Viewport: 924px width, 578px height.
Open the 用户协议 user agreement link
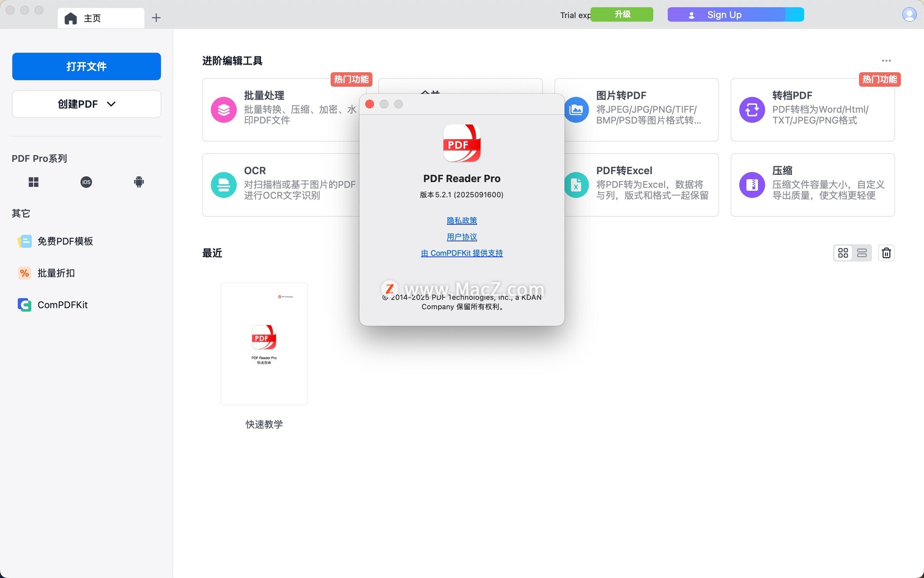point(462,237)
